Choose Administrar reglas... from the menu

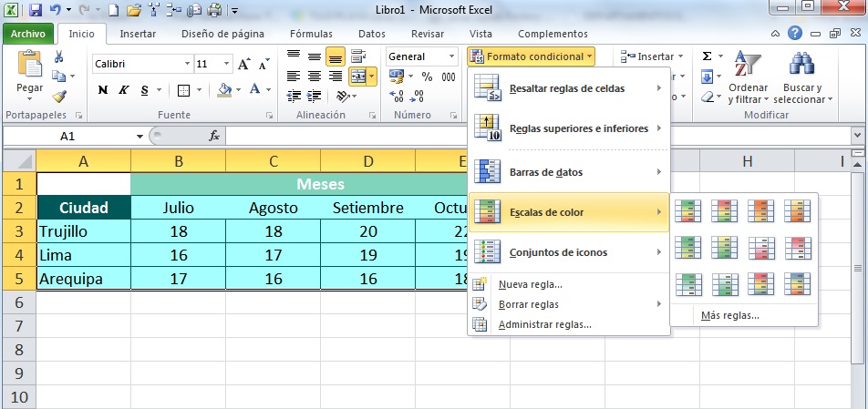click(x=544, y=324)
